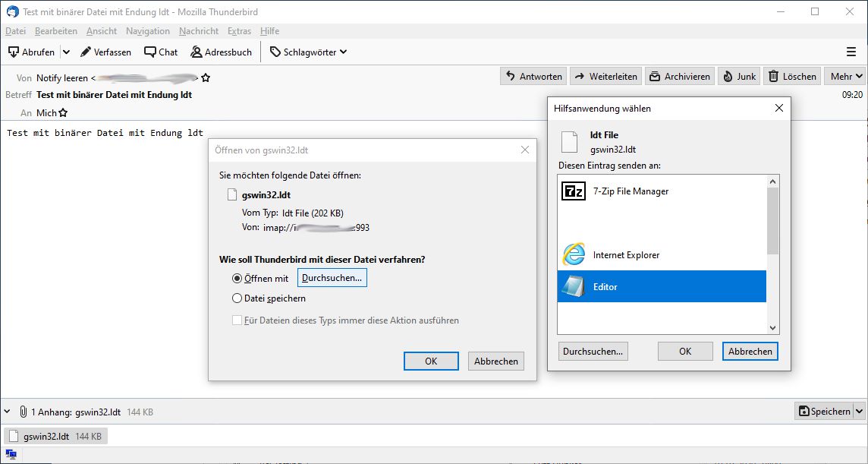Minimize the Thunderbird window
Image resolution: width=868 pixels, height=464 pixels.
(781, 11)
